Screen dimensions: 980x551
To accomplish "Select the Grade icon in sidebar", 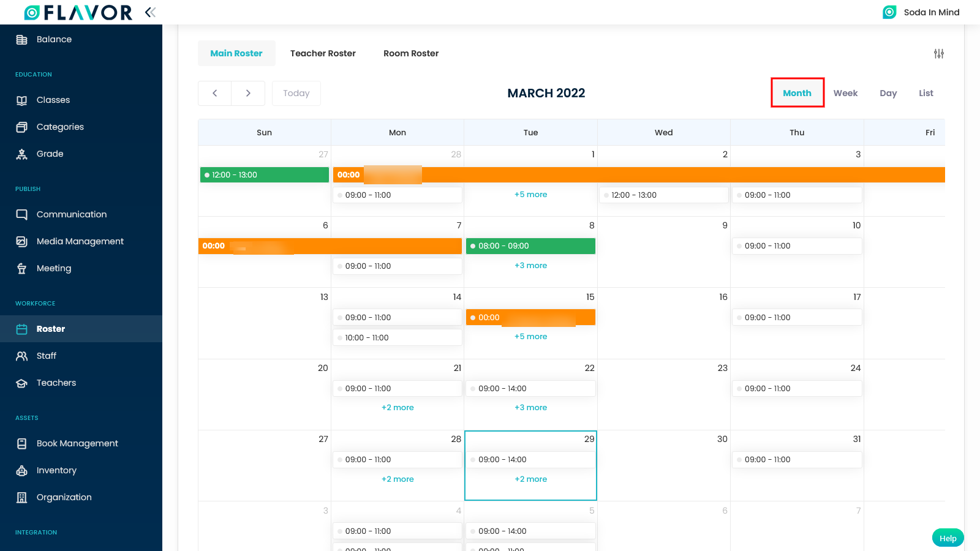I will point(22,154).
